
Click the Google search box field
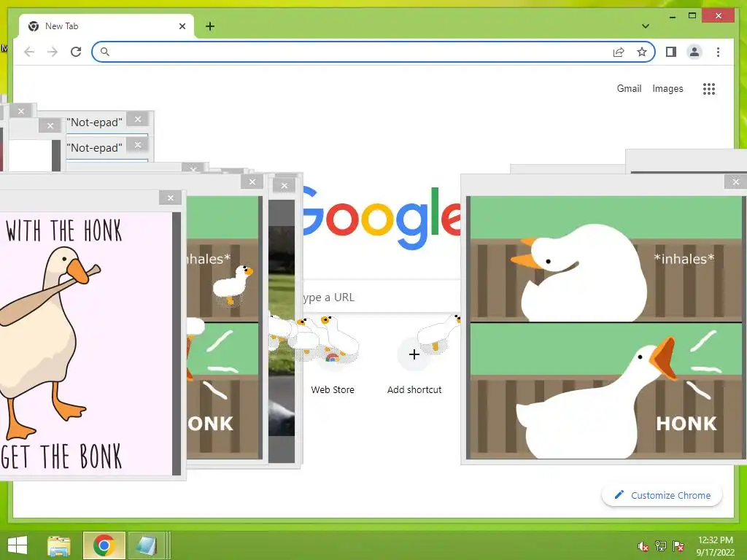pos(381,297)
